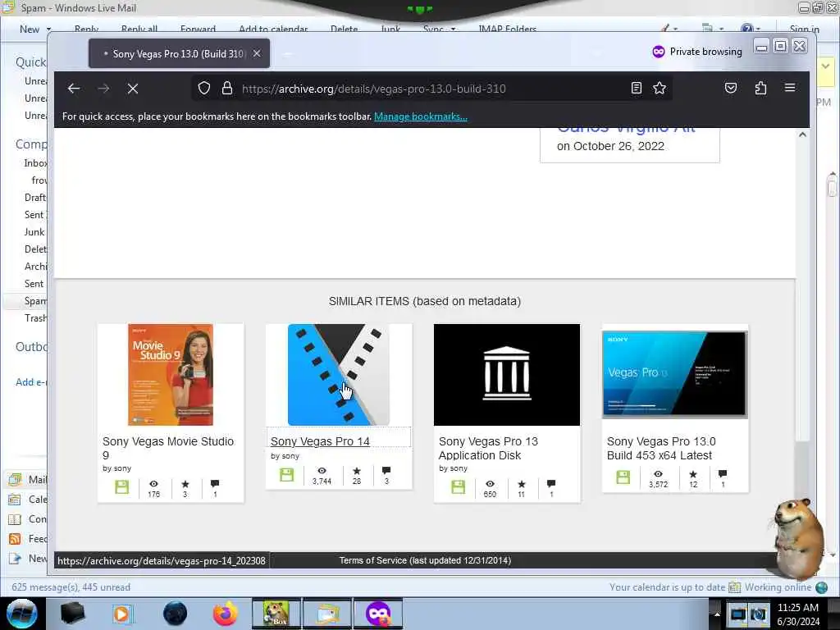This screenshot has width=840, height=630.
Task: Click the scroll up arrow of page scrollbar
Action: coord(802,135)
